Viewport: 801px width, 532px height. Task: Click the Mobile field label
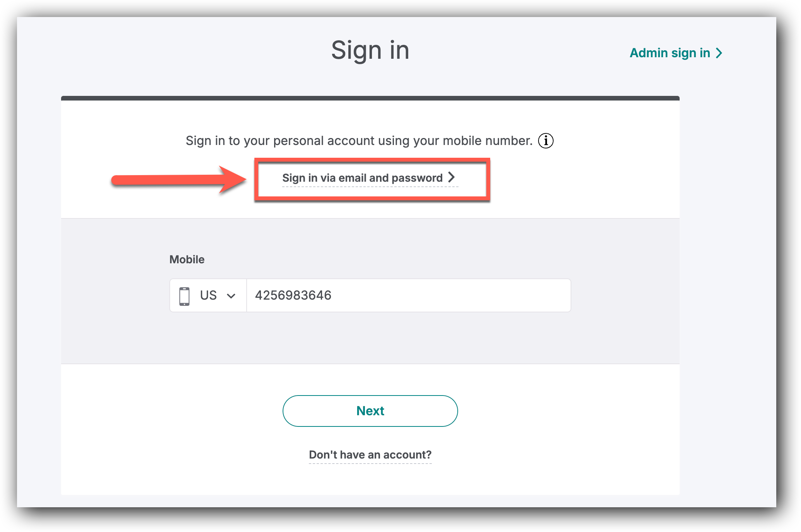187,259
